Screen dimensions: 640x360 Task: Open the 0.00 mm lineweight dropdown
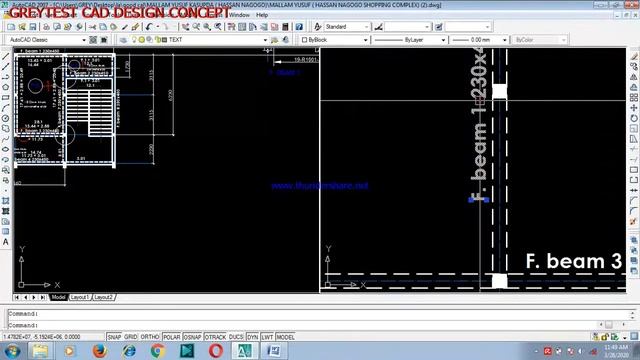click(504, 40)
